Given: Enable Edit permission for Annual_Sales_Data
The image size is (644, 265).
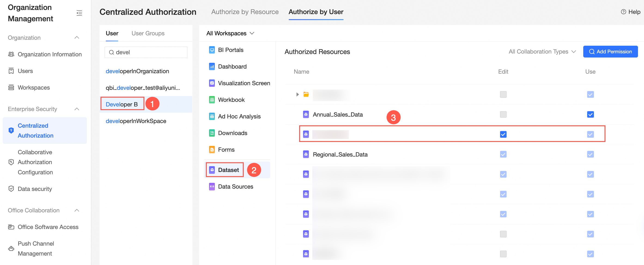Looking at the screenshot, I should [503, 114].
